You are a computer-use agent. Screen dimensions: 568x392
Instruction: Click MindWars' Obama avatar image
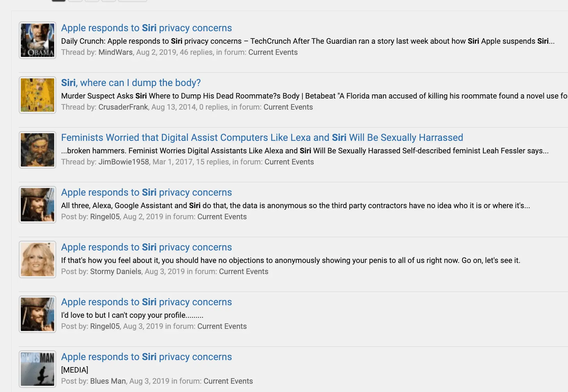37,40
